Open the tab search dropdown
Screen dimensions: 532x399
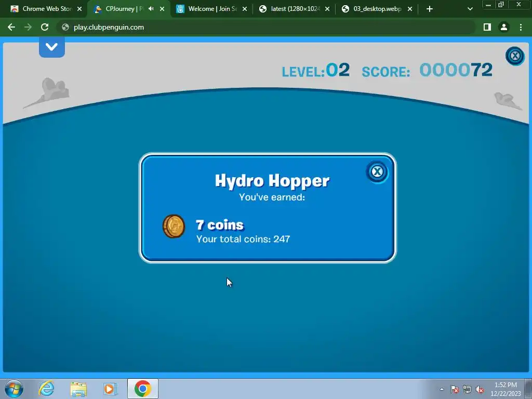tap(470, 9)
